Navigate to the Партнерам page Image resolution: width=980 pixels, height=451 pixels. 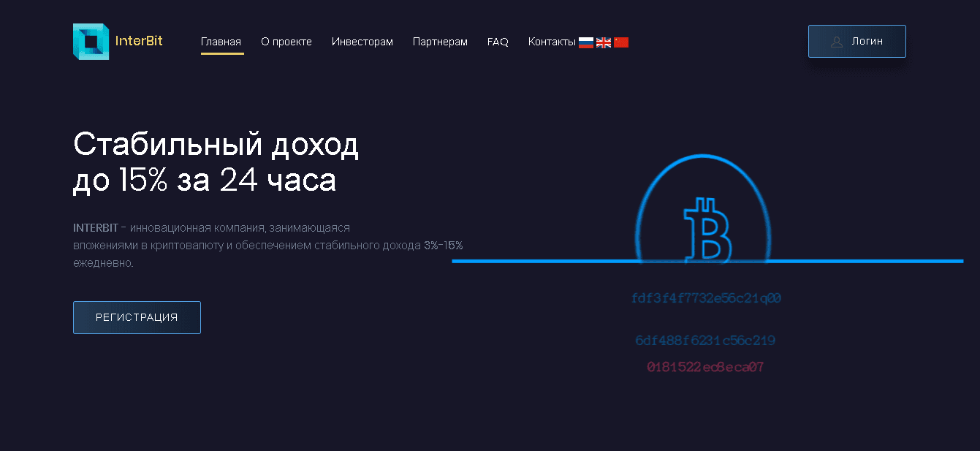(440, 42)
